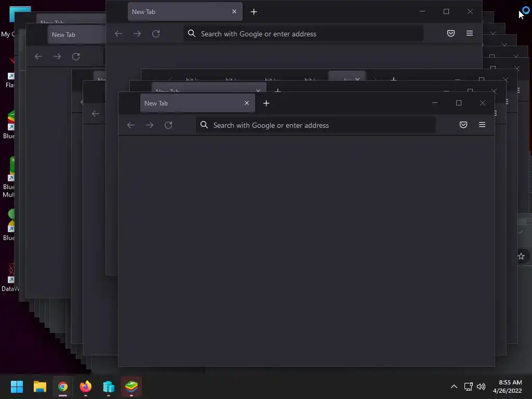Click reload in the far-left background window
Viewport: 532px width, 399px height.
pyautogui.click(x=76, y=56)
